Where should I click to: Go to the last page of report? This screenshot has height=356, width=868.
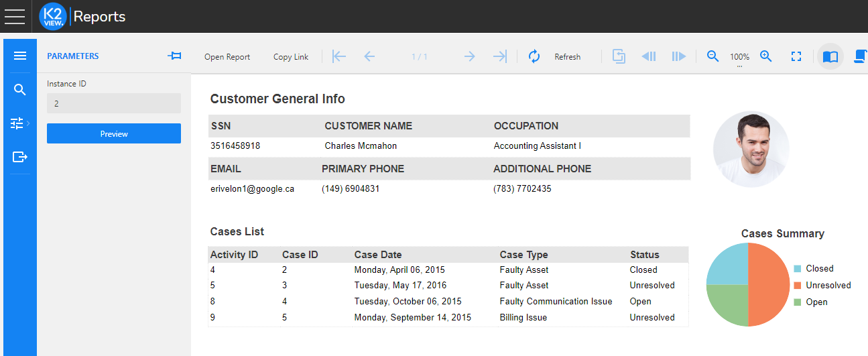500,57
